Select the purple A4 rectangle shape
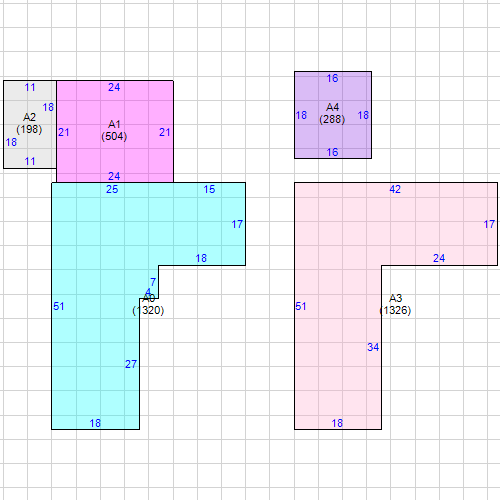The width and height of the screenshot is (500, 500). [333, 115]
